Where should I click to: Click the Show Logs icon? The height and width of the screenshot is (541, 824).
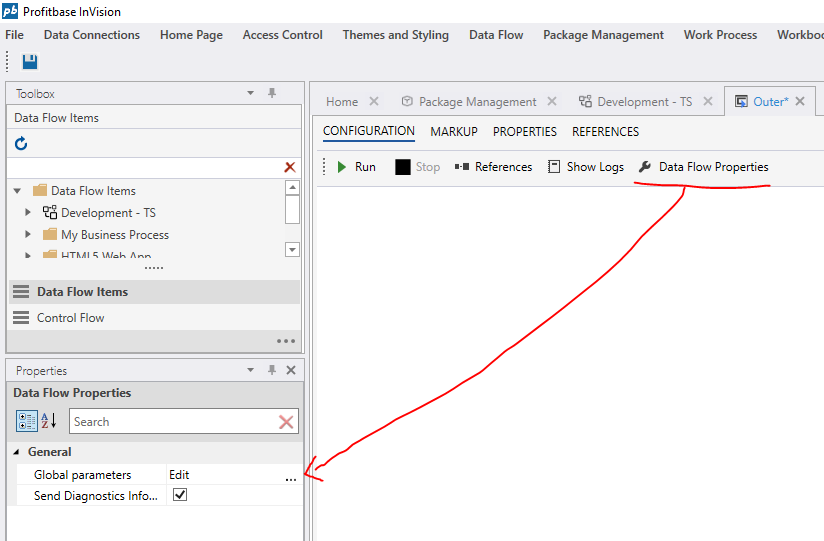(x=554, y=167)
